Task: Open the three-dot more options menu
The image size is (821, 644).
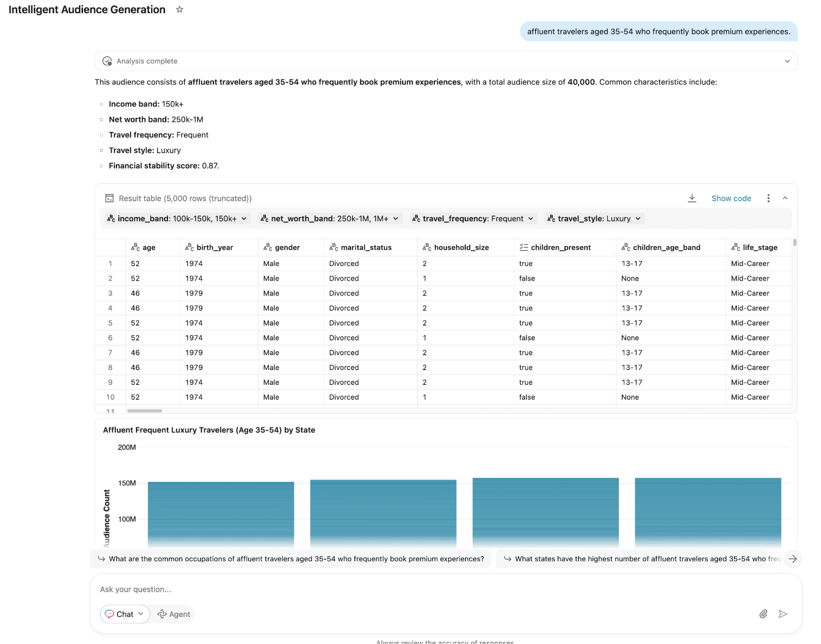Action: coord(768,198)
